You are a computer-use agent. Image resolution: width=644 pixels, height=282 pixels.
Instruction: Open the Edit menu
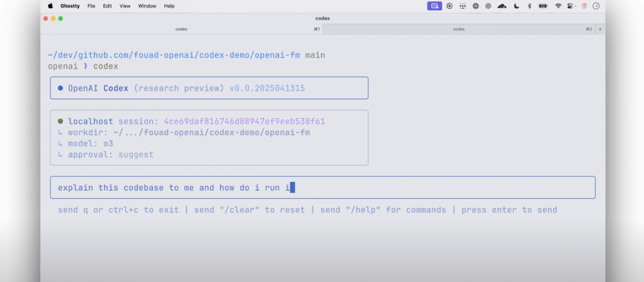point(107,6)
